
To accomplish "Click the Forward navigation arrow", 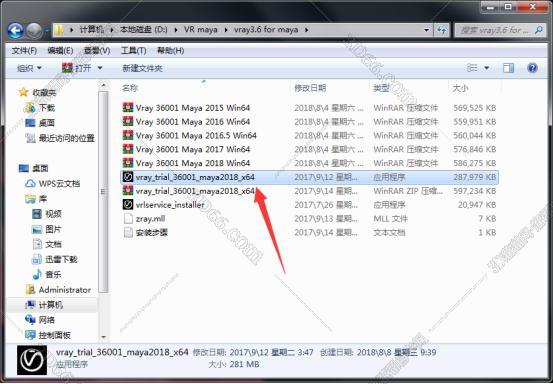I will click(x=34, y=31).
